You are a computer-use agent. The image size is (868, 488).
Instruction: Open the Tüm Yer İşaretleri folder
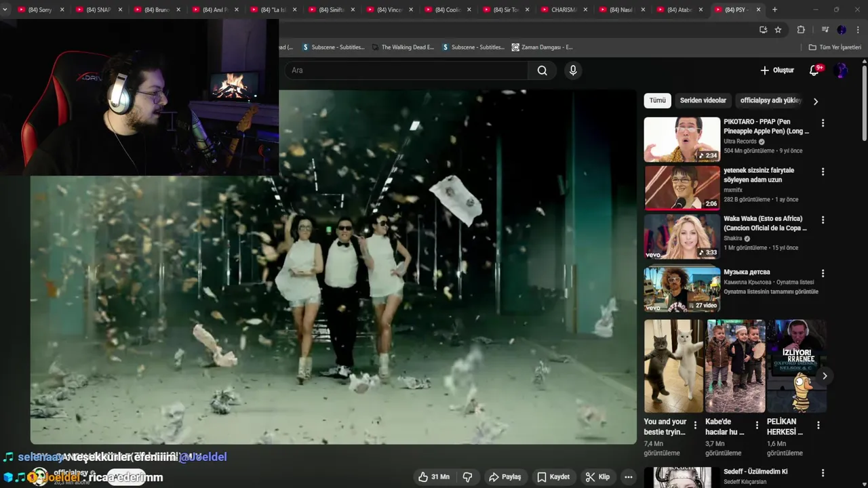[835, 47]
